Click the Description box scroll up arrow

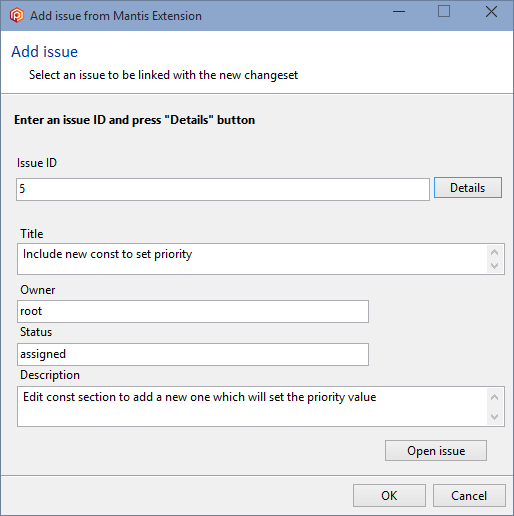pyautogui.click(x=495, y=397)
